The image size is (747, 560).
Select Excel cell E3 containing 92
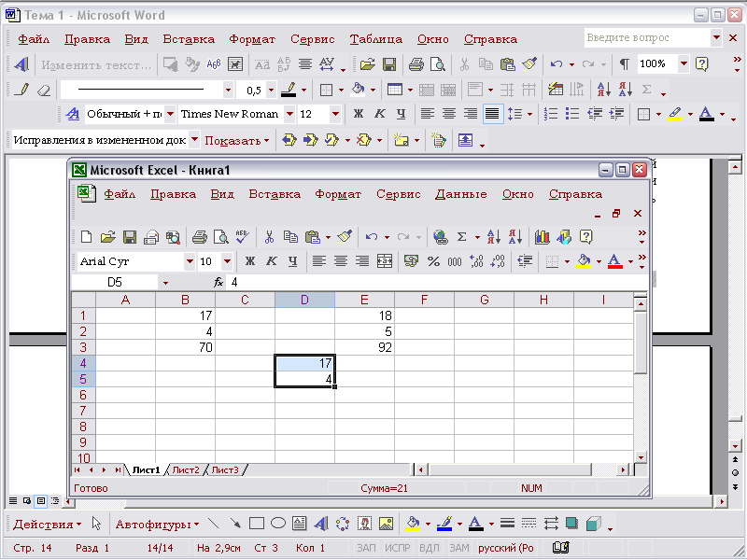point(364,347)
